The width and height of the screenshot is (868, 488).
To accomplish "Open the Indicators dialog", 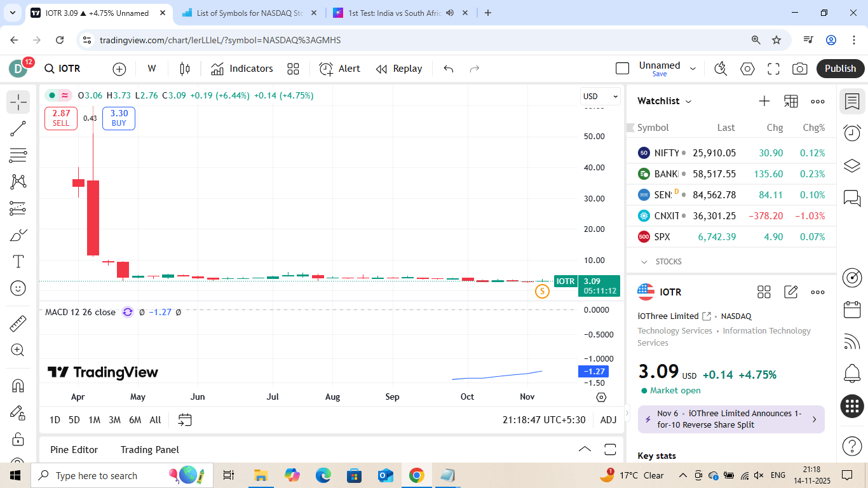I will [x=242, y=69].
